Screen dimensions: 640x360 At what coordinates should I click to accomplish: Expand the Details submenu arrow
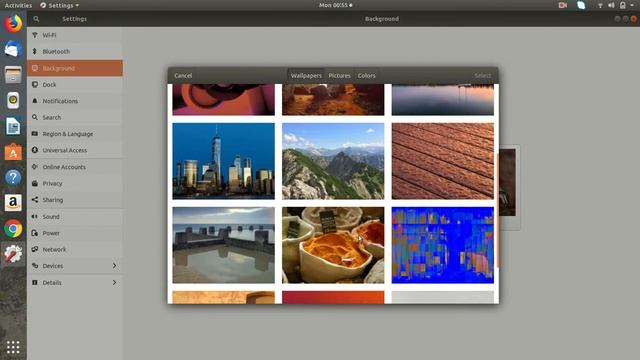click(114, 282)
